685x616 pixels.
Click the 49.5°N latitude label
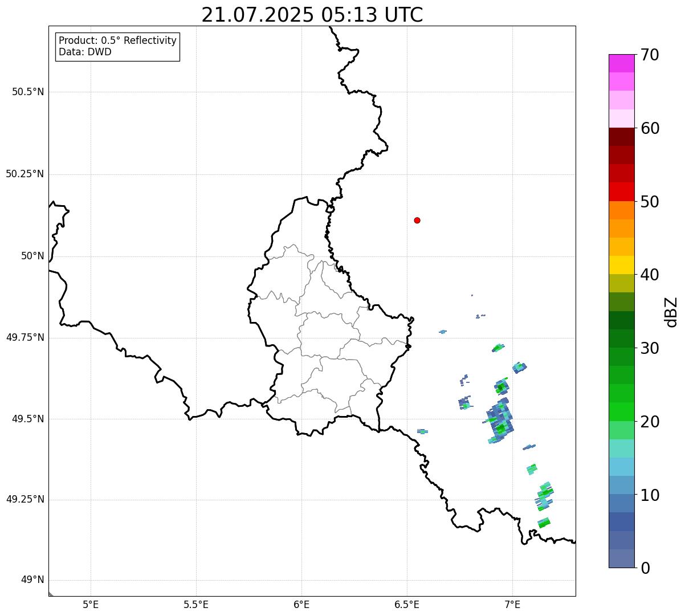pyautogui.click(x=28, y=419)
